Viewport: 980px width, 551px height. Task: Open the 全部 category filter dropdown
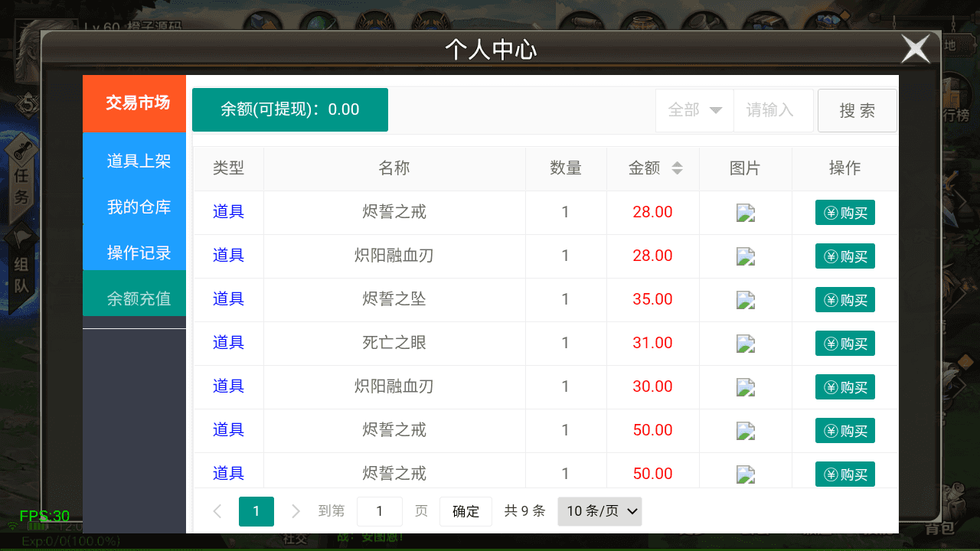pos(694,110)
